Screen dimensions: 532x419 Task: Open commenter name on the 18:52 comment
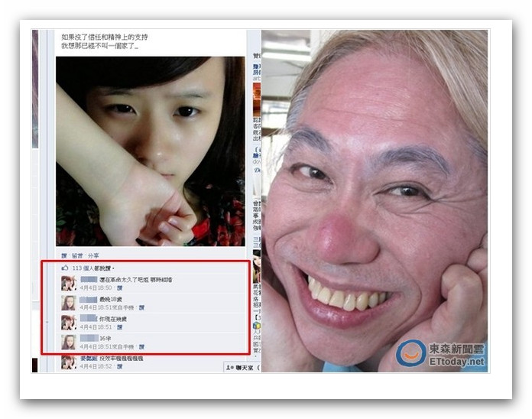tap(89, 359)
